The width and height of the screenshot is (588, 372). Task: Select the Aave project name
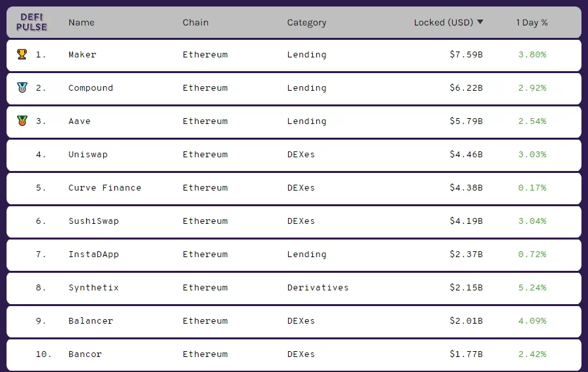click(x=80, y=121)
